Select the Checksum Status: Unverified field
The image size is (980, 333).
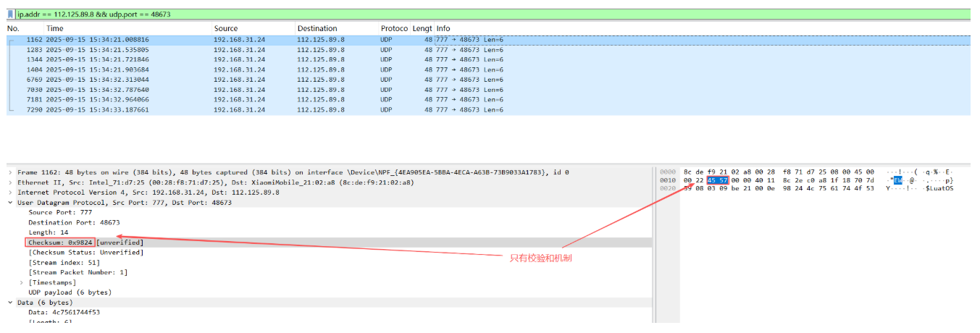[x=85, y=253]
